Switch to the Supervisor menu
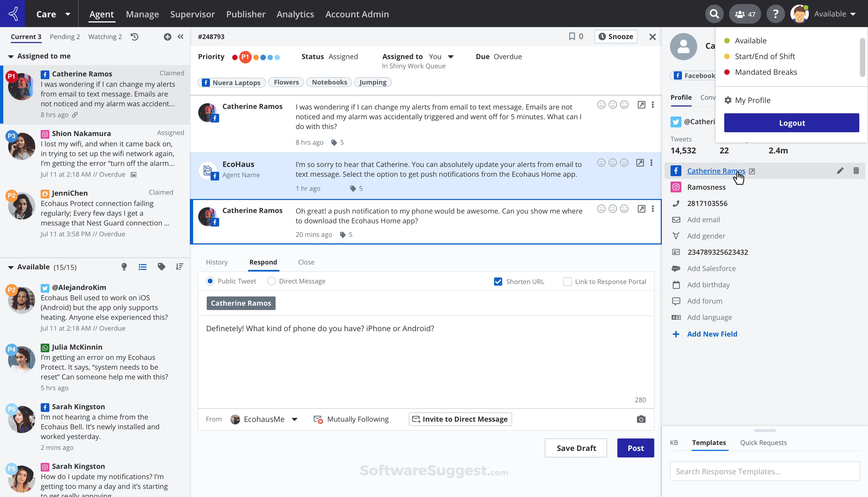Viewport: 868px width, 497px height. (x=192, y=14)
